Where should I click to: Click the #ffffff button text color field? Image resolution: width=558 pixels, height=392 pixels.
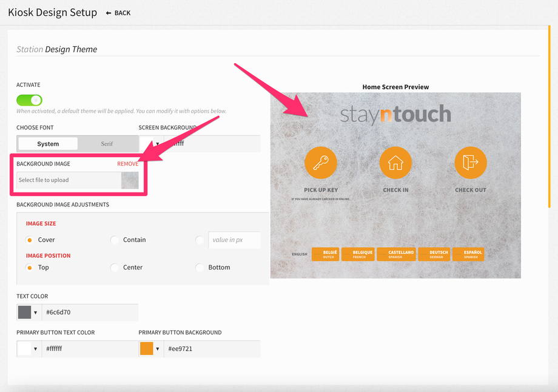(90, 349)
